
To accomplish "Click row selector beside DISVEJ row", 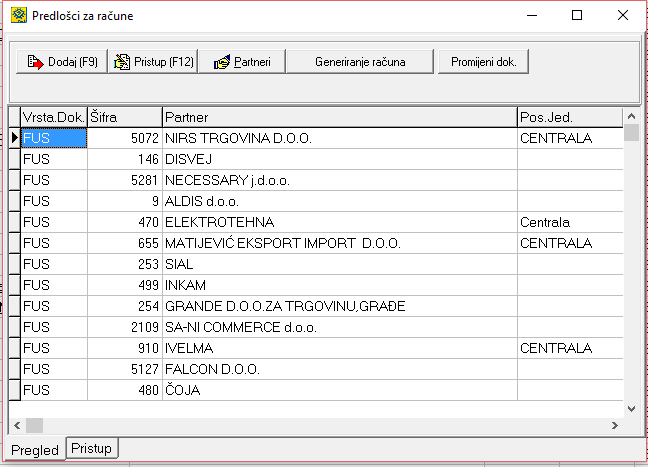I will click(x=14, y=159).
